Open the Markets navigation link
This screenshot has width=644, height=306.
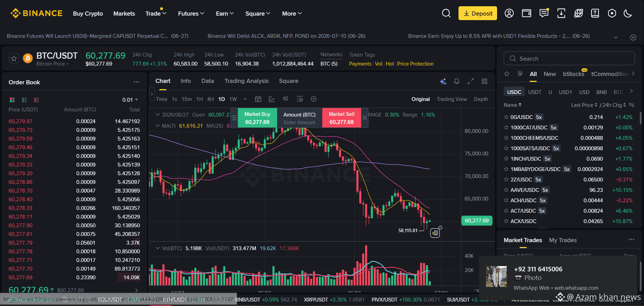[x=124, y=14]
